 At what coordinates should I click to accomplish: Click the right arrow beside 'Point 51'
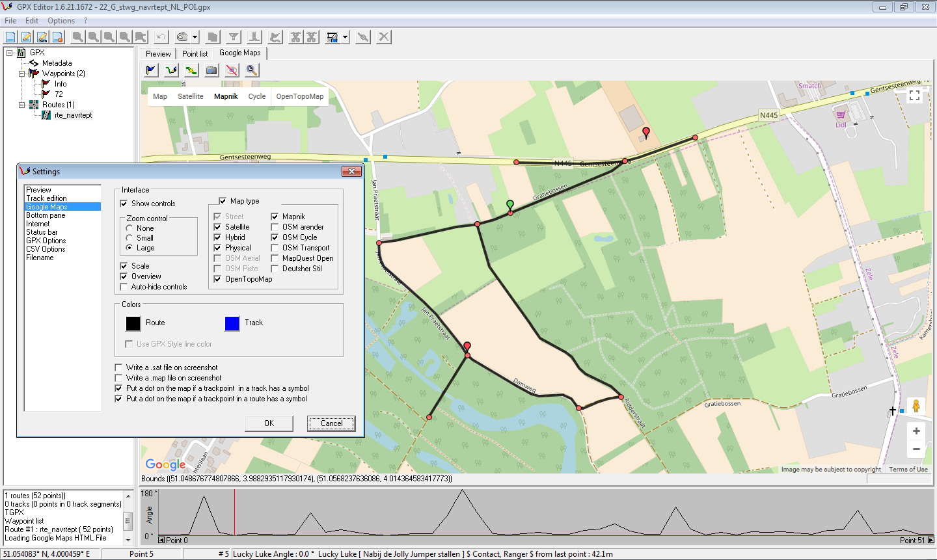tap(930, 540)
